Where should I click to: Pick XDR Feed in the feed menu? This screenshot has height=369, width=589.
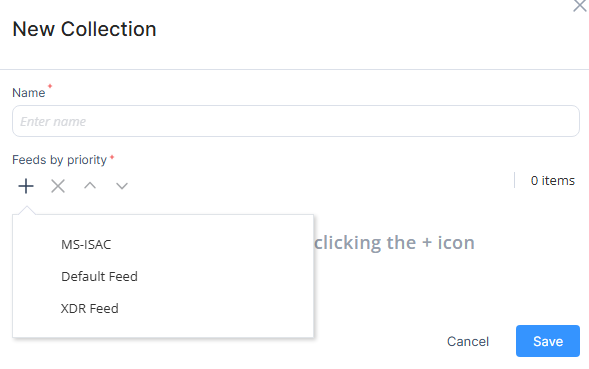tap(90, 309)
